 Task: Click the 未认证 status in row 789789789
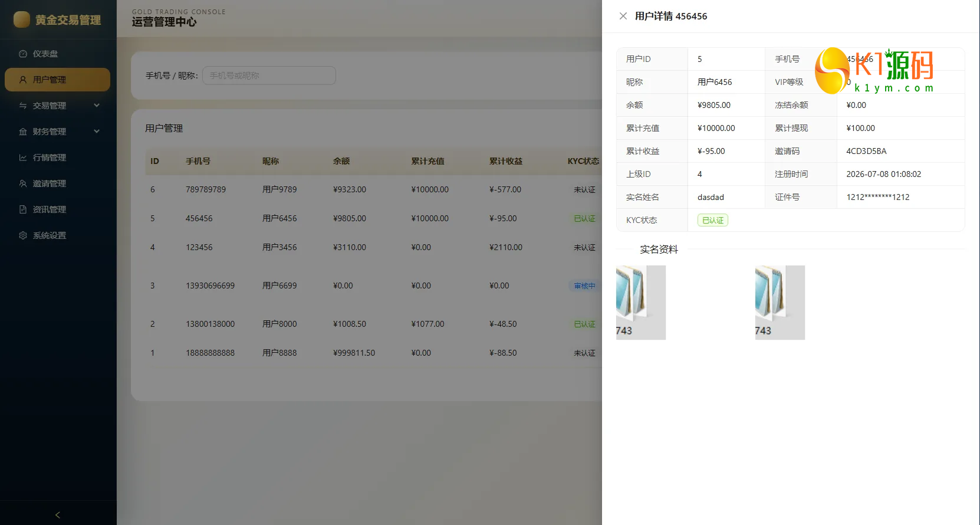[x=585, y=189]
